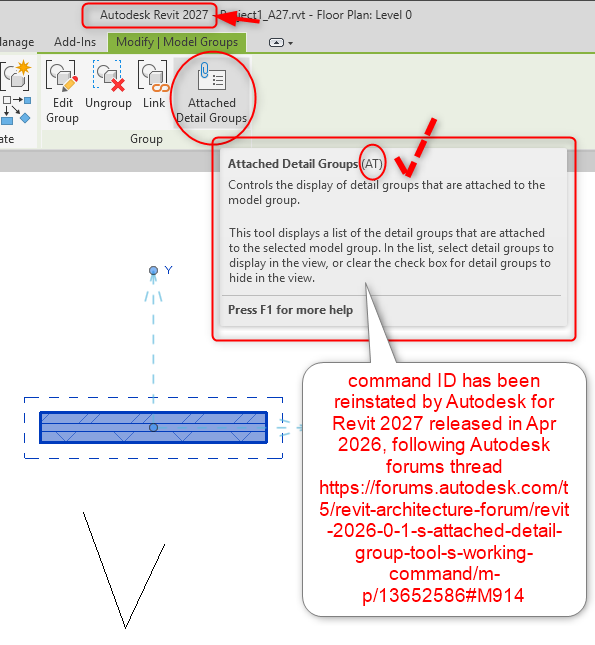Screen dimensions: 595x645
Task: Switch to the Add-Ins ribbon tab
Action: pos(75,42)
